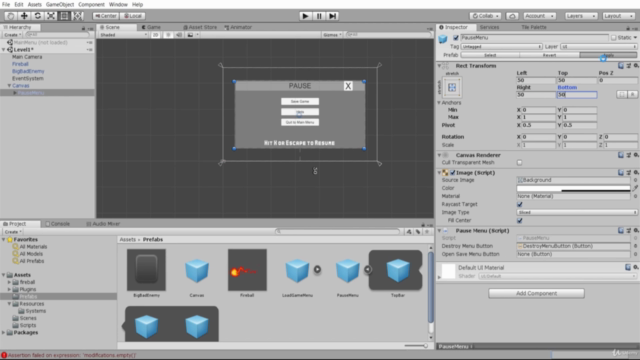Click the prefab Apply button
Image resolution: width=640 pixels, height=360 pixels.
click(608, 55)
